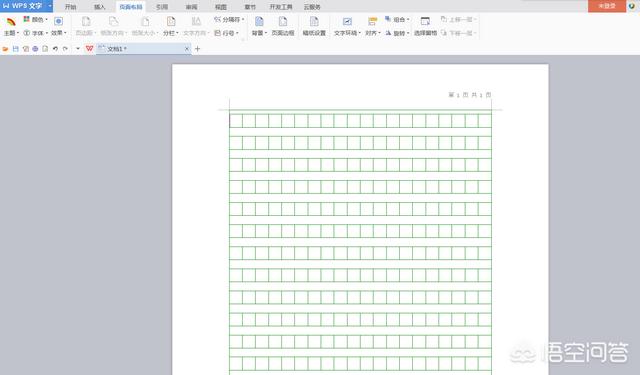Click 上移一层 bring forward
640x375 pixels.
[x=458, y=19]
